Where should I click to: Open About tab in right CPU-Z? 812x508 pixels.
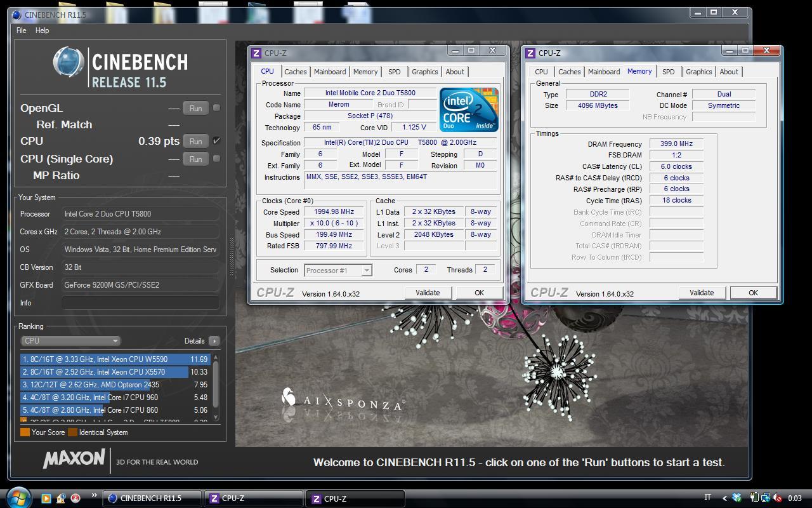point(729,72)
